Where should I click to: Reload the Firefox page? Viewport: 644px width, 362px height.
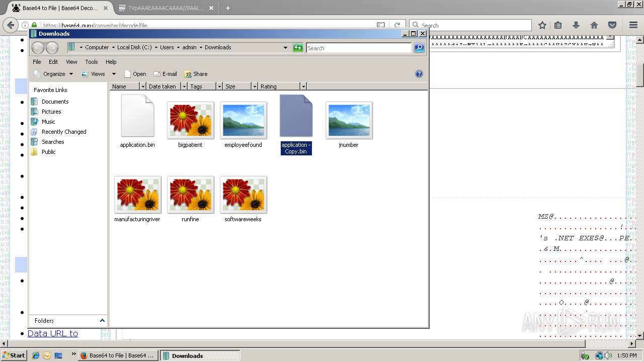(397, 25)
